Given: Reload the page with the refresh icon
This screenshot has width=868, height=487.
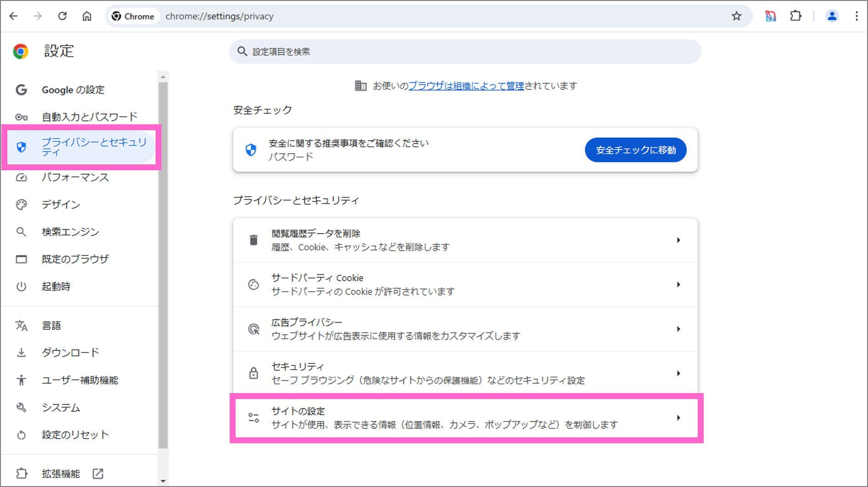Looking at the screenshot, I should (x=62, y=16).
